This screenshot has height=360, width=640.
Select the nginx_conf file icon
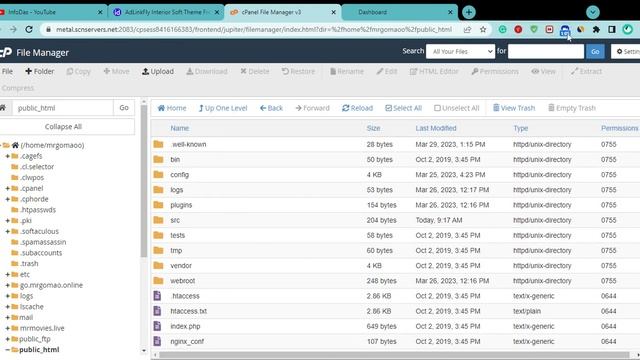click(x=157, y=341)
